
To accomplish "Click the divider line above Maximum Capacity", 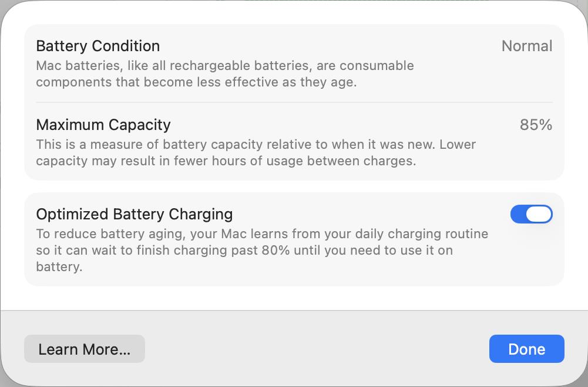I will [294, 102].
